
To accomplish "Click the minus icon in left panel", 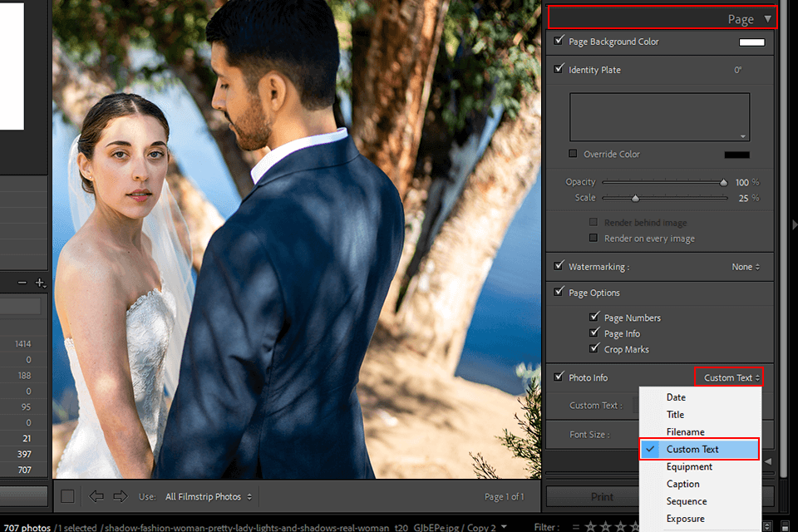I will [22, 283].
